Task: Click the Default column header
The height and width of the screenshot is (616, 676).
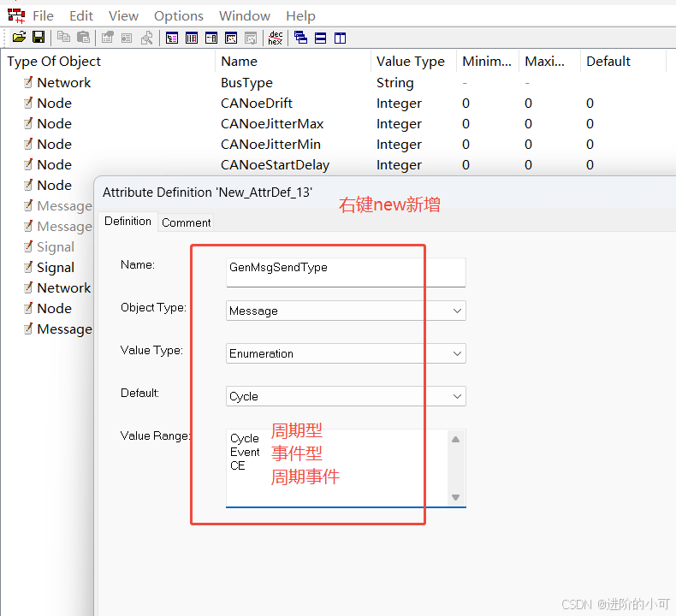Action: (x=624, y=61)
